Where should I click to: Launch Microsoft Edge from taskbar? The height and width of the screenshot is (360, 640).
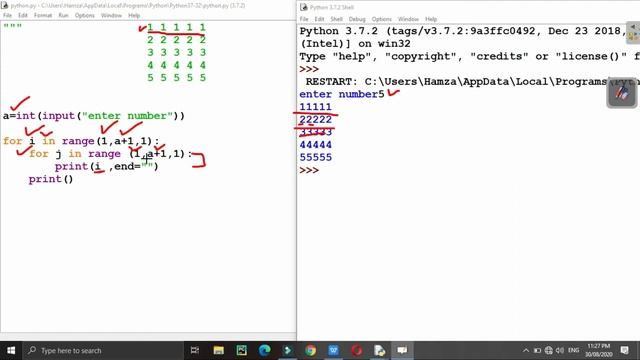point(264,350)
